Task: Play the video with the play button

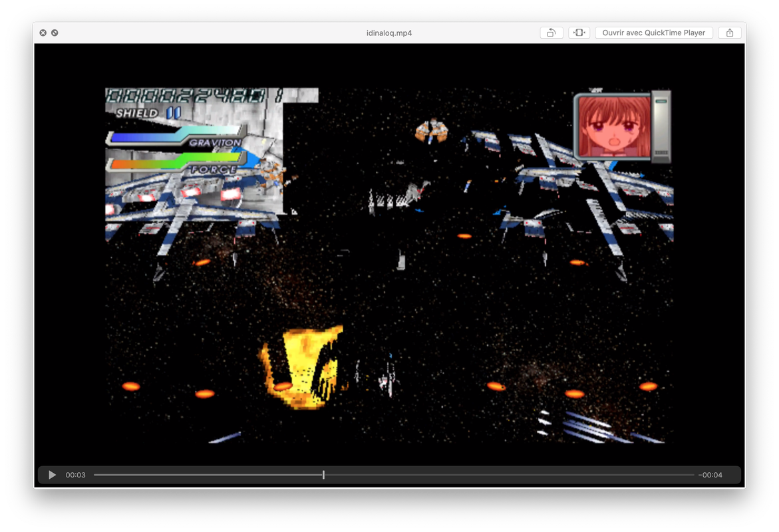Action: 52,475
